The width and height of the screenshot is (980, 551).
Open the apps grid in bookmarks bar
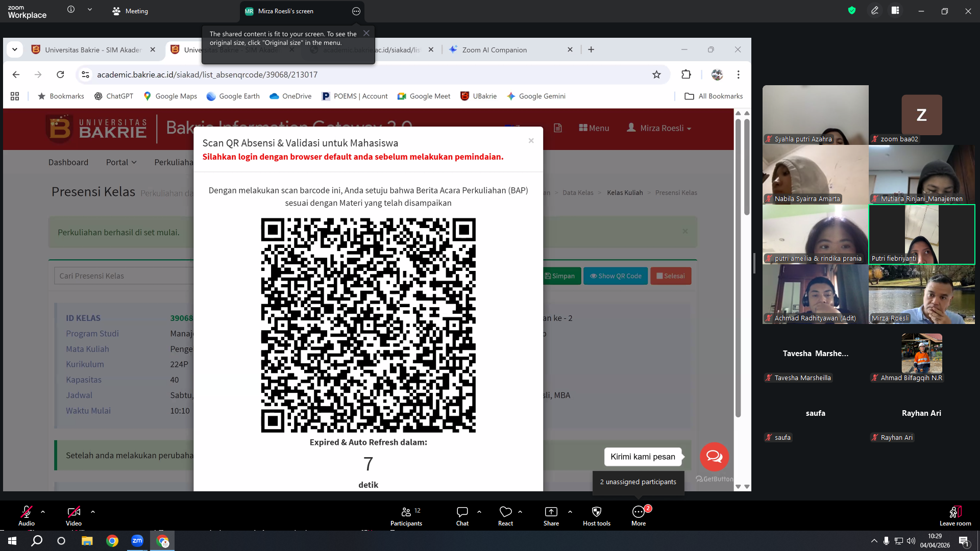(15, 96)
